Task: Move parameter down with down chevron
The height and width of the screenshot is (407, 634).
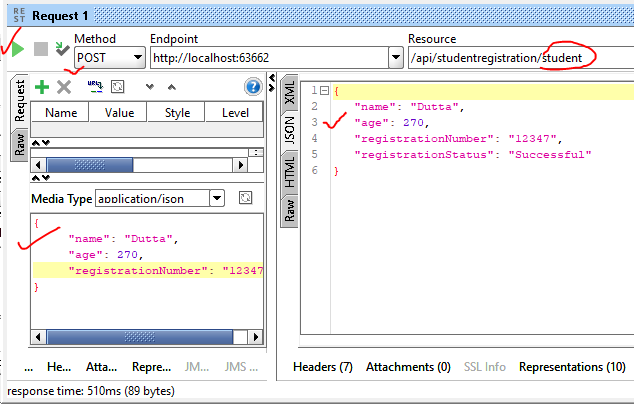Action: pyautogui.click(x=150, y=86)
